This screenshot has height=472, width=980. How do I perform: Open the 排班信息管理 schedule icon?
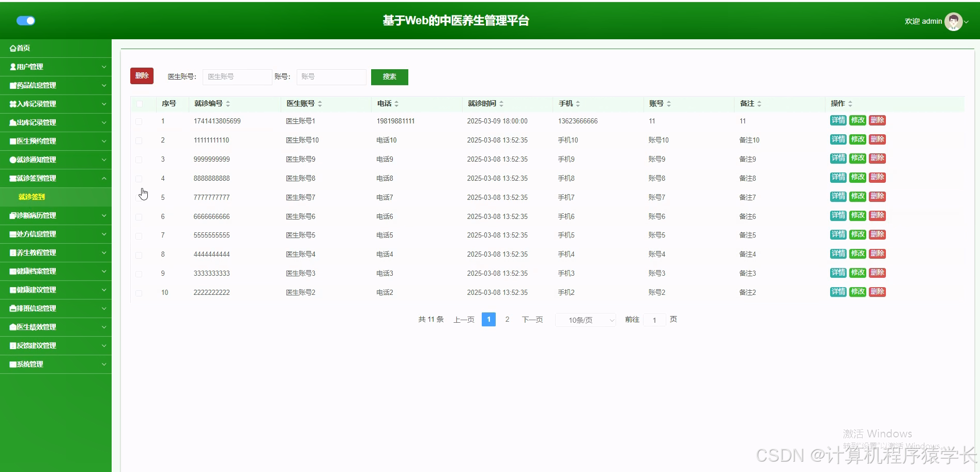click(12, 308)
